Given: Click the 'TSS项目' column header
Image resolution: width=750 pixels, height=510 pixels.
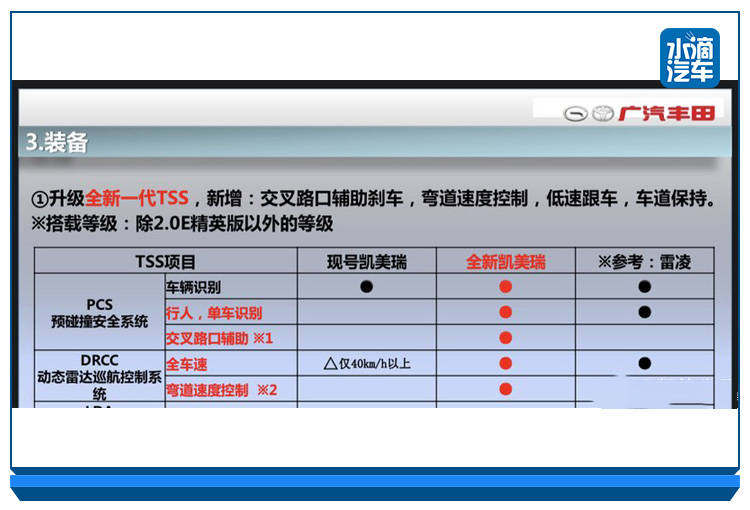Looking at the screenshot, I should click(x=165, y=262).
